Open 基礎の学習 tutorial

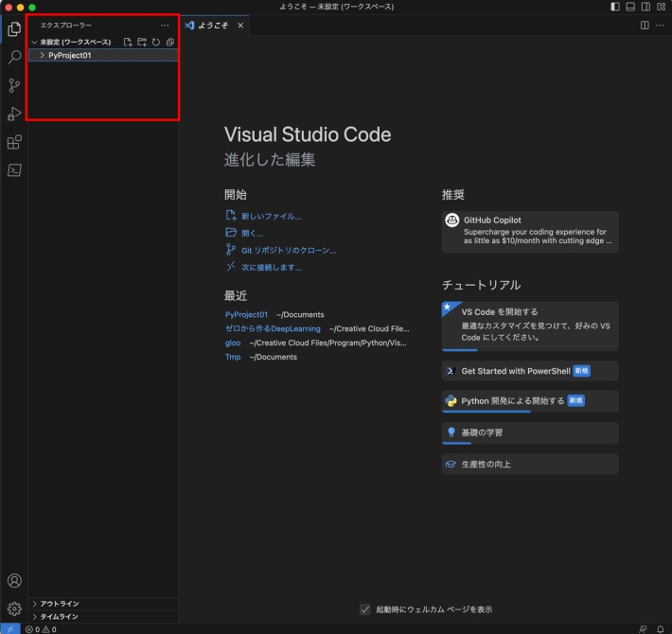click(530, 433)
